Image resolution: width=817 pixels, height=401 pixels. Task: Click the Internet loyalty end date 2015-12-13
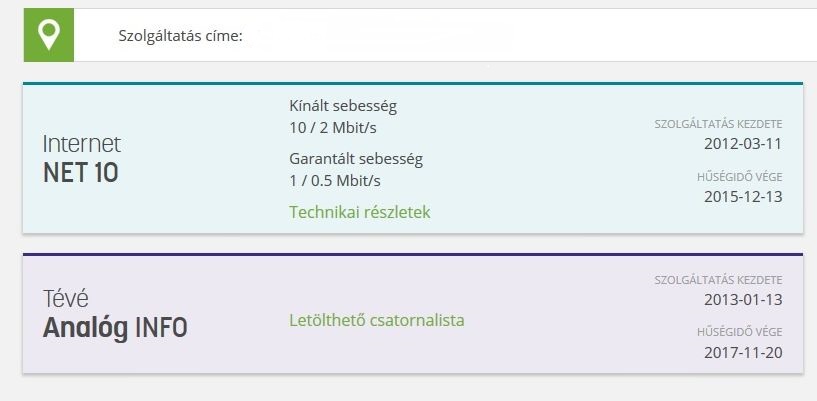tap(743, 196)
